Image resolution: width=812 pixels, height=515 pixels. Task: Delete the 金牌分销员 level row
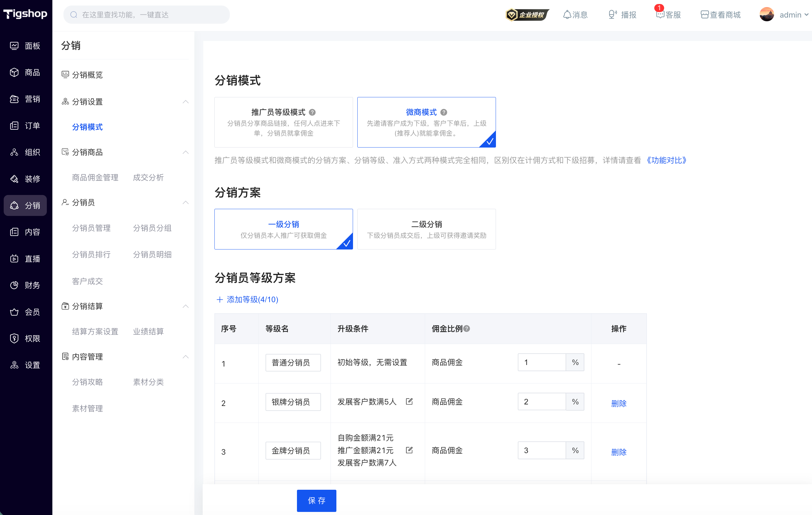(x=619, y=452)
